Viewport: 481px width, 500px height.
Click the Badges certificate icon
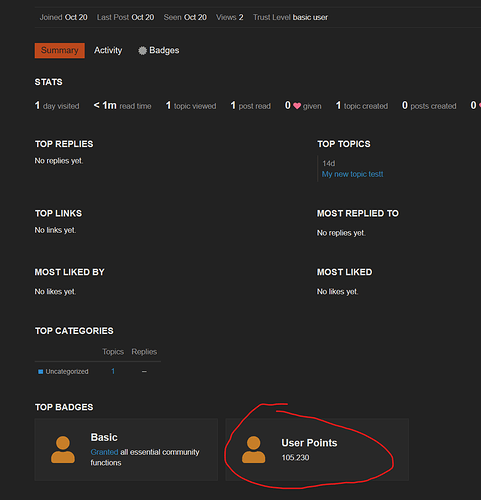142,51
